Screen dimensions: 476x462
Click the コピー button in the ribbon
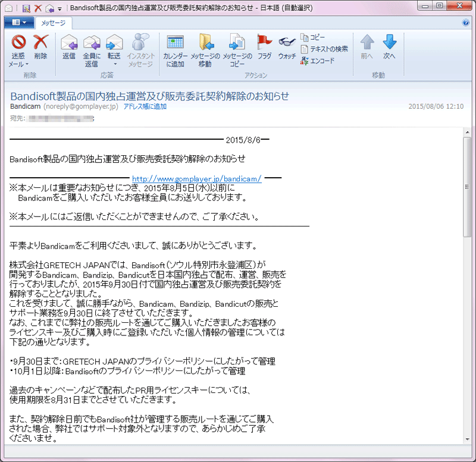313,37
